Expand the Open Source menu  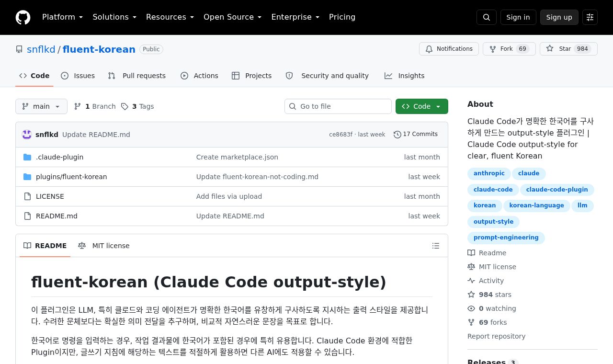233,17
